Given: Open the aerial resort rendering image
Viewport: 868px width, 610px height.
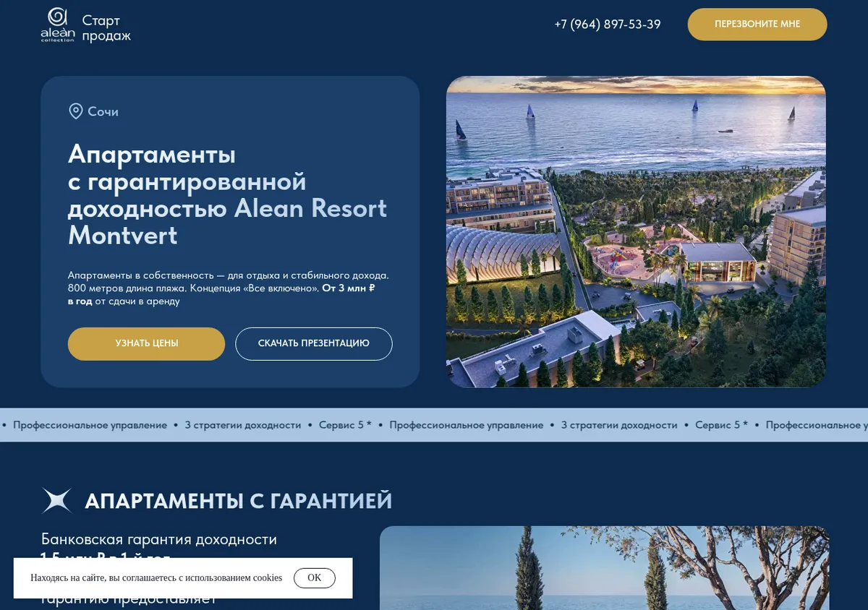Looking at the screenshot, I should [636, 231].
